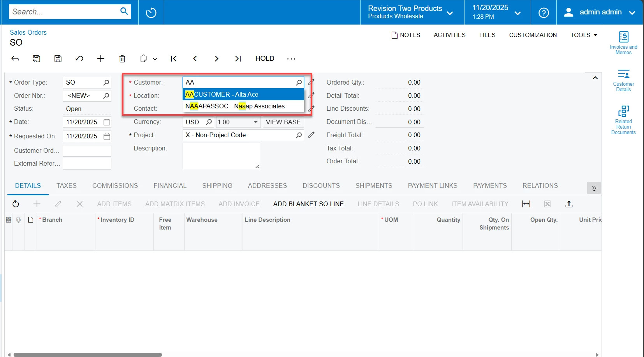Image resolution: width=644 pixels, height=357 pixels.
Task: Click the Currency lookup magnifier
Action: point(209,122)
